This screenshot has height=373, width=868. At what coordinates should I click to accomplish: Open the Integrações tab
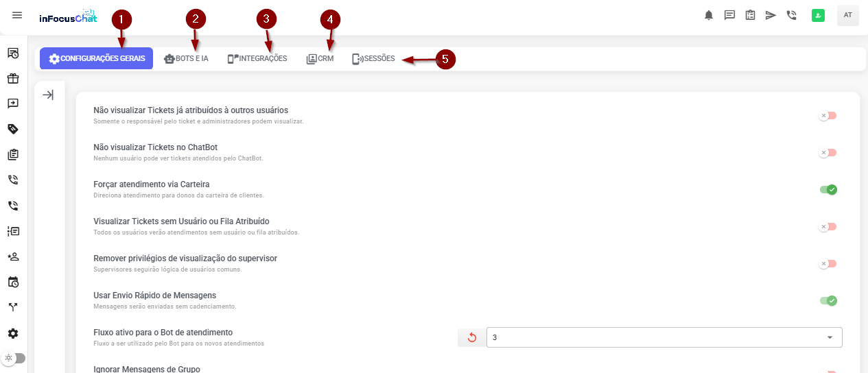[257, 59]
